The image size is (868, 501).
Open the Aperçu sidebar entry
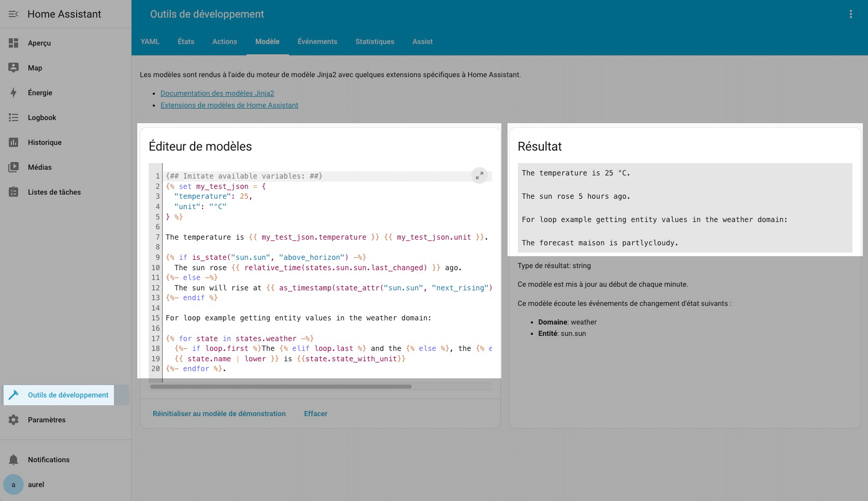click(x=65, y=43)
